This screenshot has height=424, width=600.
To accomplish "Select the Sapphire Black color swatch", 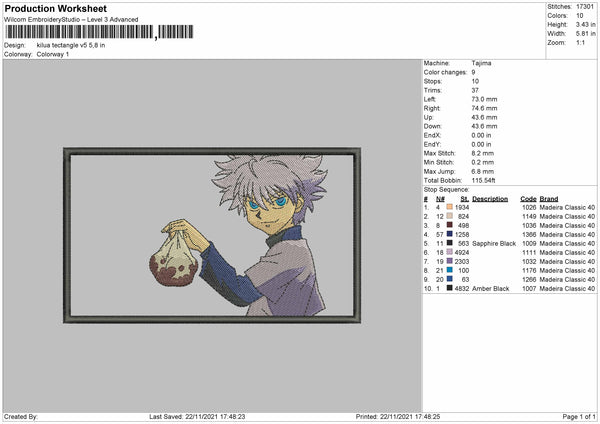I will (450, 243).
